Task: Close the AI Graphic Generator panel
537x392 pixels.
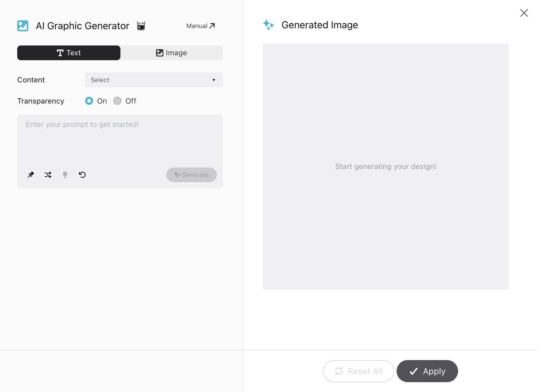Action: 524,13
